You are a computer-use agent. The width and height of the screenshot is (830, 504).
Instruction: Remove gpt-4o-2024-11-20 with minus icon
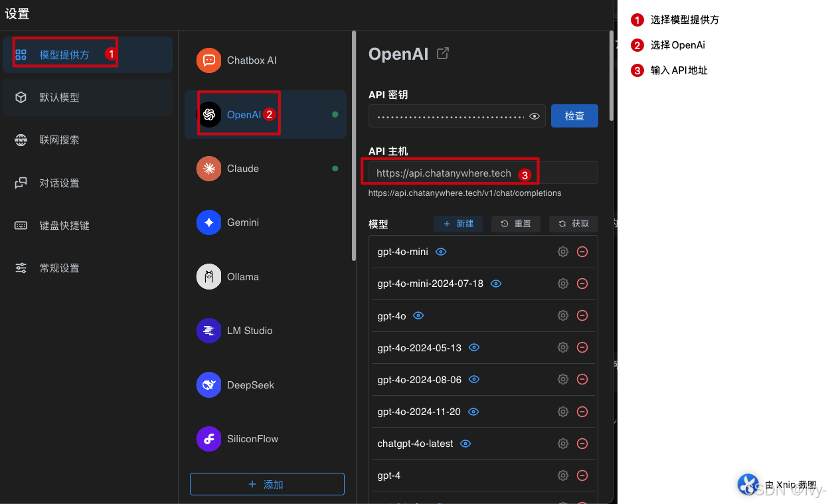point(582,412)
